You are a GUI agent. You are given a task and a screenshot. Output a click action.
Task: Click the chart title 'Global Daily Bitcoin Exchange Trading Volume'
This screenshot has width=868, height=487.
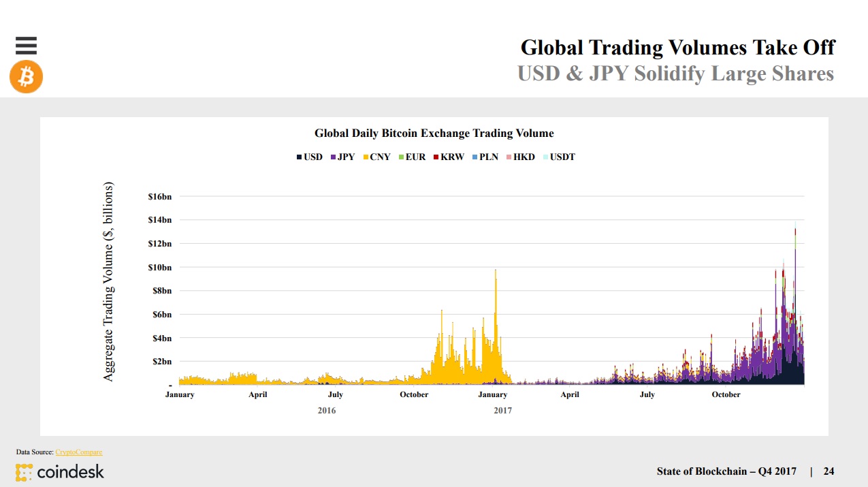434,133
